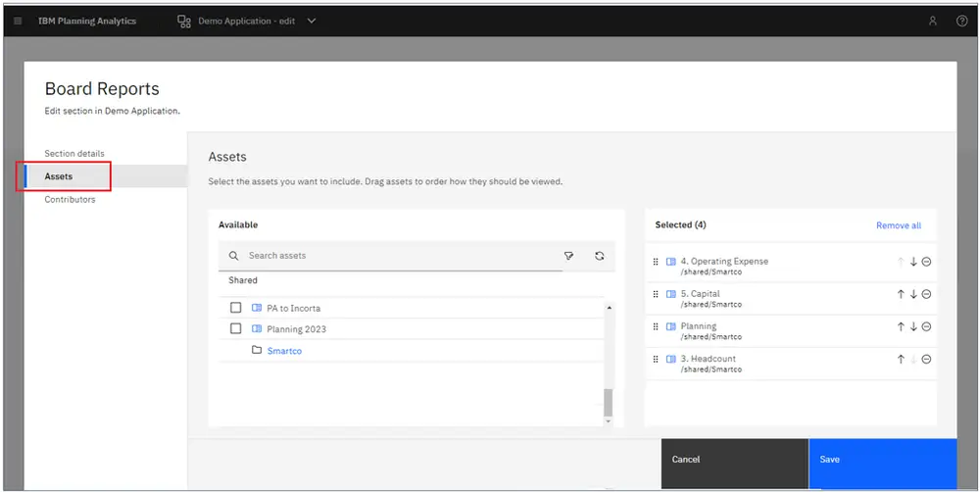This screenshot has height=492, width=980.
Task: Select the Planning 2023 row text
Action: point(296,329)
